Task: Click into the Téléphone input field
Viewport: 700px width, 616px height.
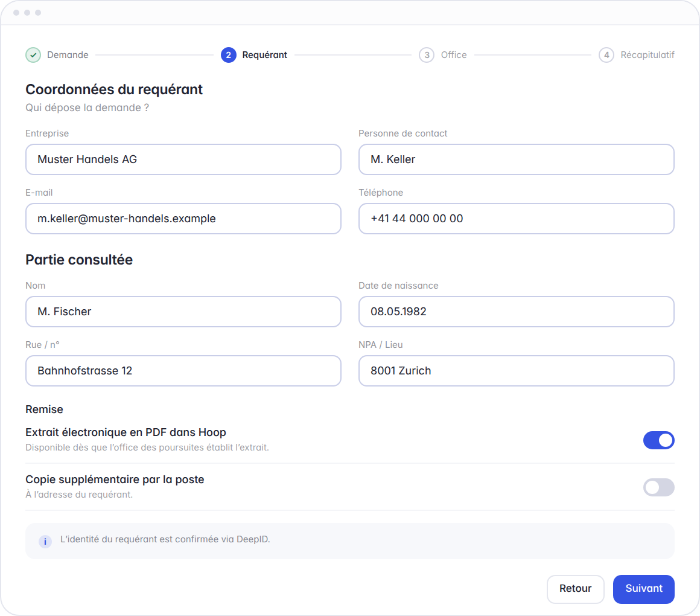Action: [x=517, y=219]
